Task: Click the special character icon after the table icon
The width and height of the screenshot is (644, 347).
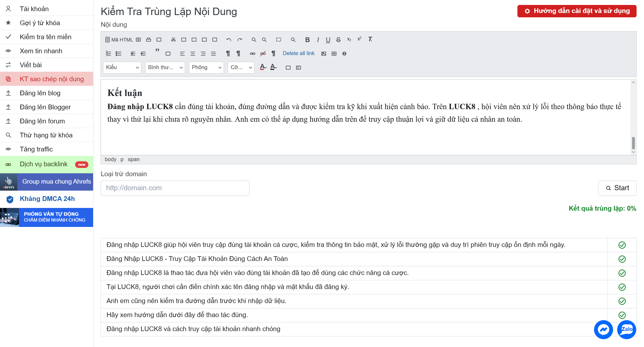Action: click(x=344, y=53)
